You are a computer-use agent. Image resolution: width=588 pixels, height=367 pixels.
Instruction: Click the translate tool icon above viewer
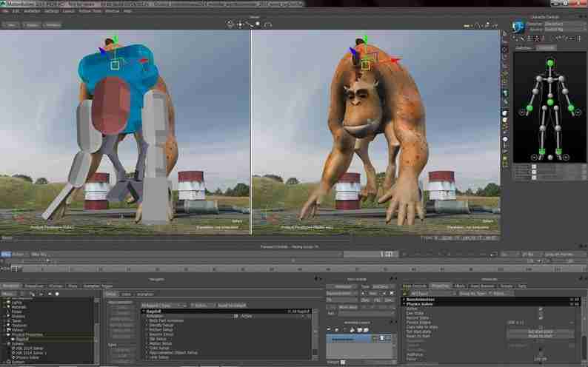click(240, 24)
